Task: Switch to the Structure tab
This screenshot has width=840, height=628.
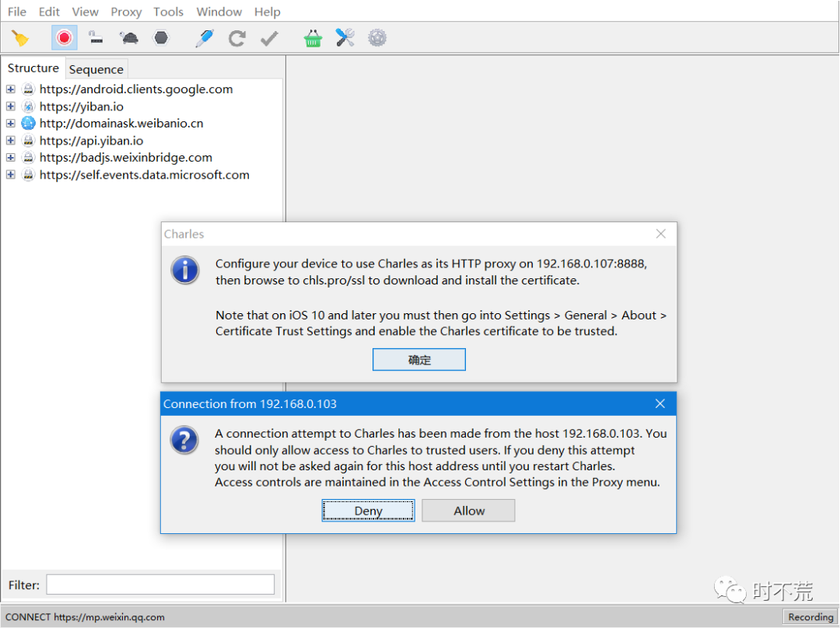Action: (x=33, y=68)
